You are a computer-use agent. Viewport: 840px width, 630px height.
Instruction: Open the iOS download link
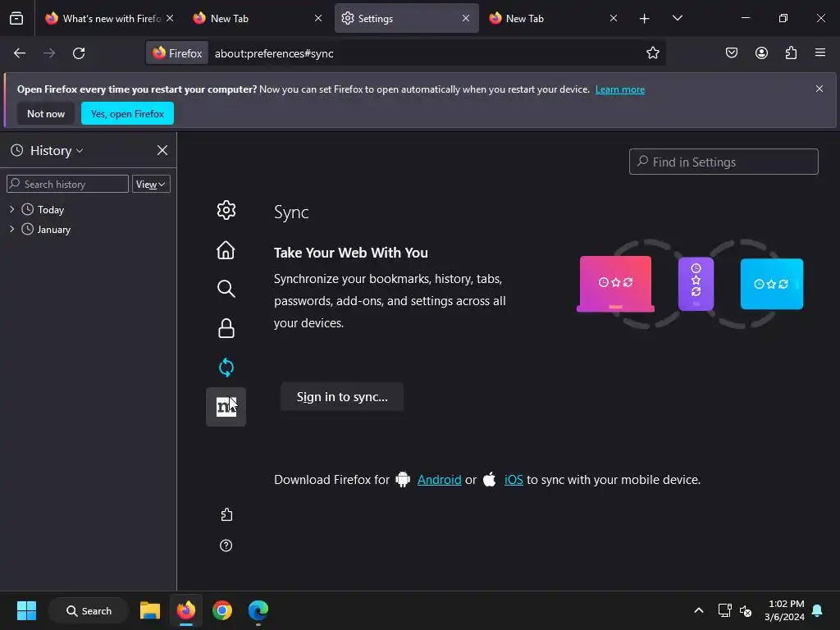click(x=514, y=480)
